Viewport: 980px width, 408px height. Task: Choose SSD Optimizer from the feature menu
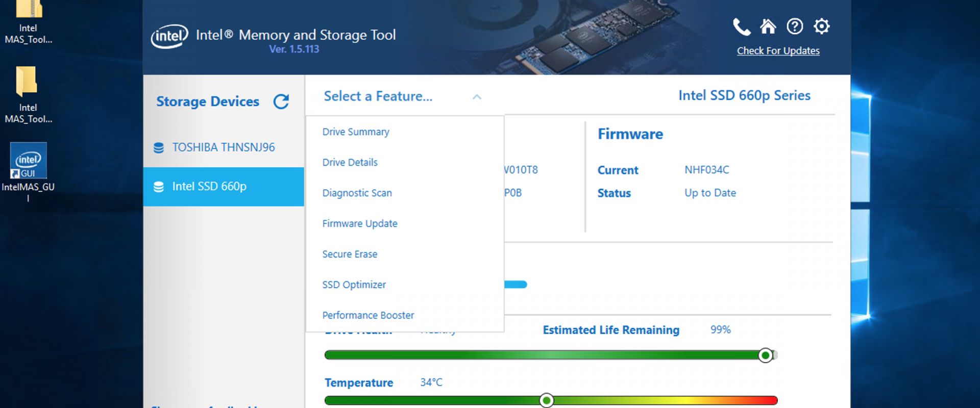coord(354,285)
